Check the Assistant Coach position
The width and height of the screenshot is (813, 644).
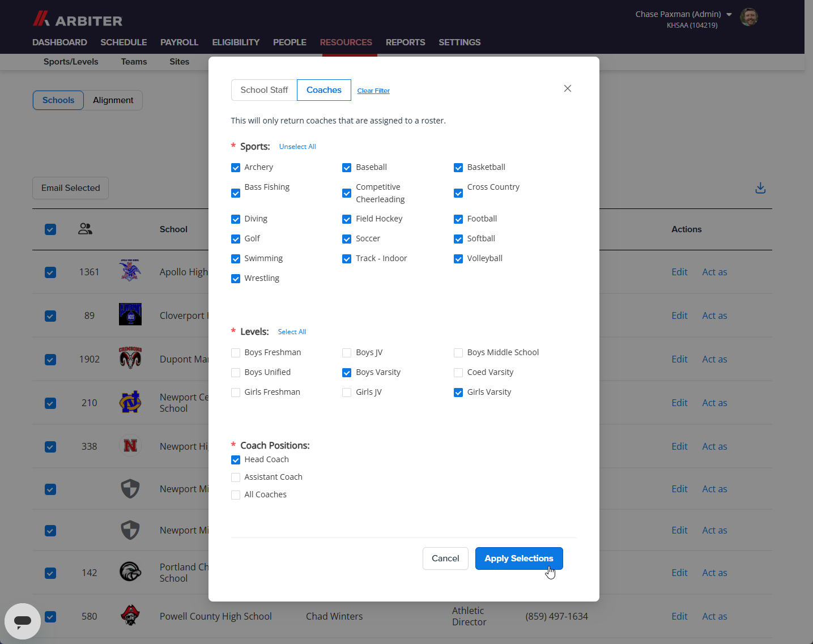[236, 477]
